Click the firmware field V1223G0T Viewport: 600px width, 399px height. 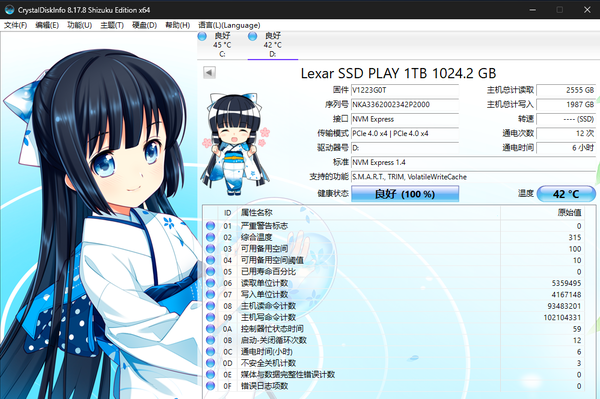coord(405,90)
